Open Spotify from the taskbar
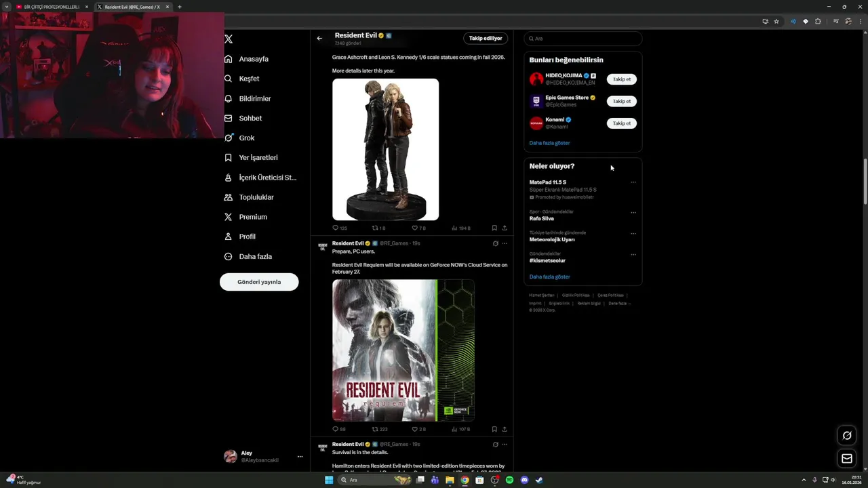The height and width of the screenshot is (488, 868). [509, 480]
